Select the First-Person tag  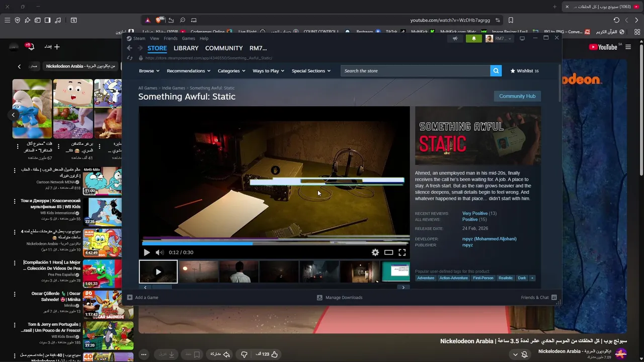(484, 278)
